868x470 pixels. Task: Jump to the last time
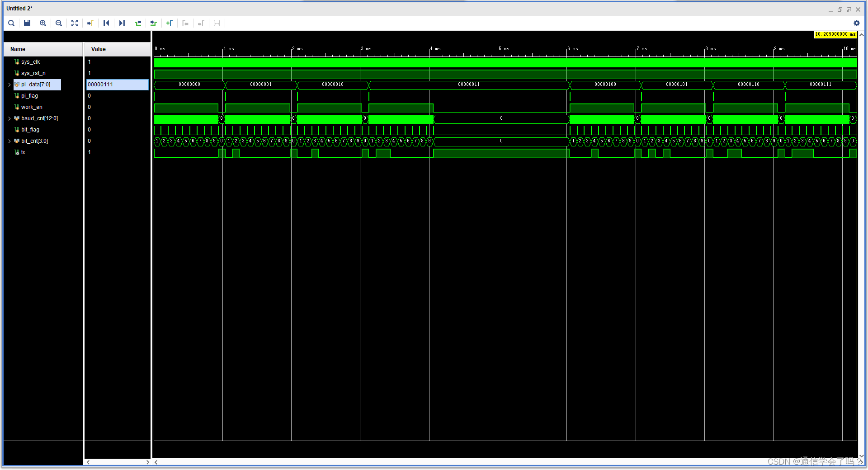pos(122,23)
